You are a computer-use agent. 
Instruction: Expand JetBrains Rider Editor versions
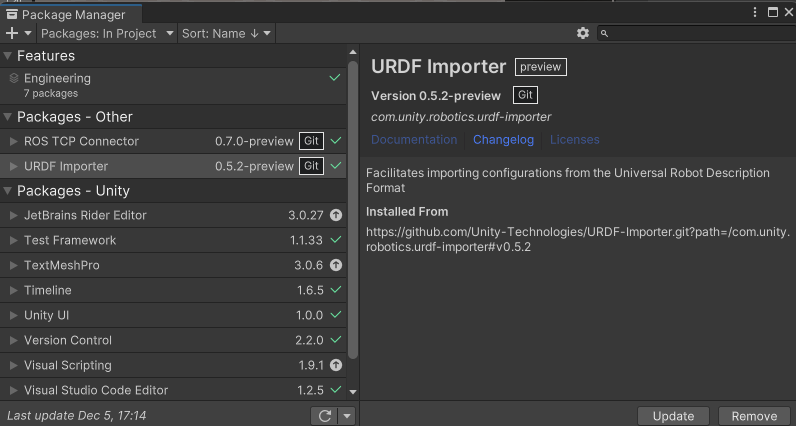click(x=14, y=215)
